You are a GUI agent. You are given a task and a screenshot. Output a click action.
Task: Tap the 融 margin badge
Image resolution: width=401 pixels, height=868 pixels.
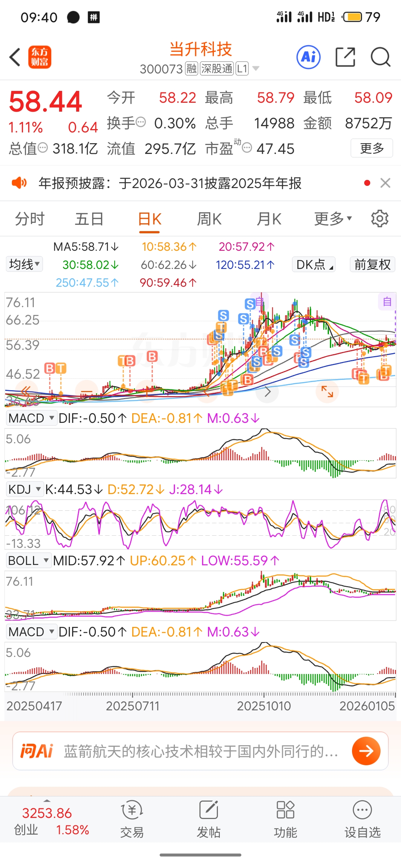192,69
